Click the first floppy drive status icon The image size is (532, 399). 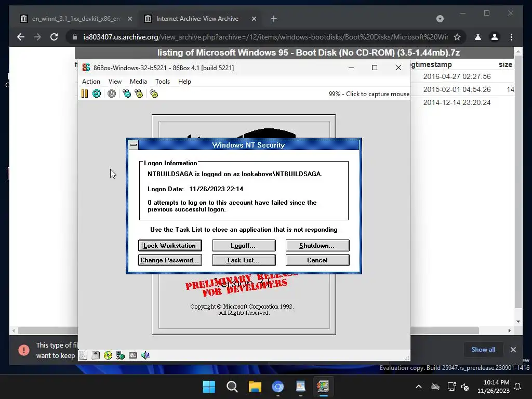pos(83,355)
